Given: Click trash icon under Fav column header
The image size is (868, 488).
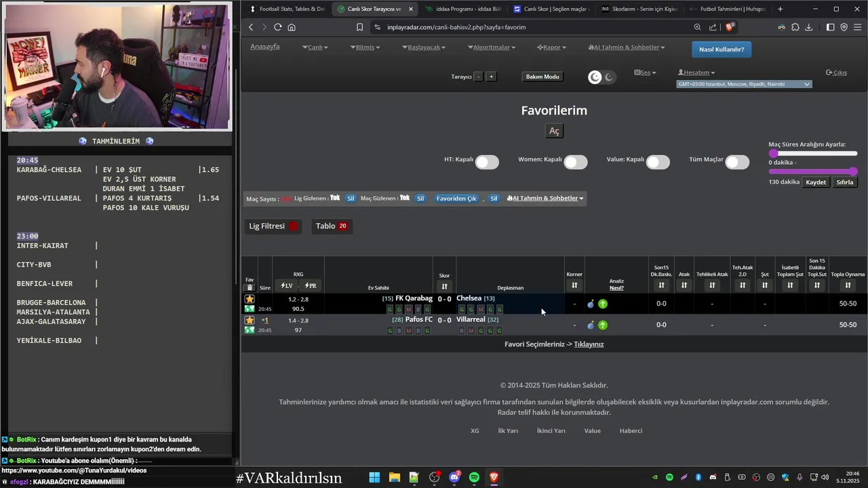Looking at the screenshot, I should (x=250, y=287).
